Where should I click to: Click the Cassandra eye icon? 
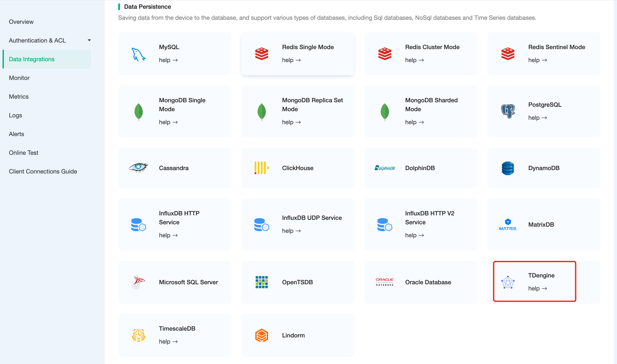139,168
